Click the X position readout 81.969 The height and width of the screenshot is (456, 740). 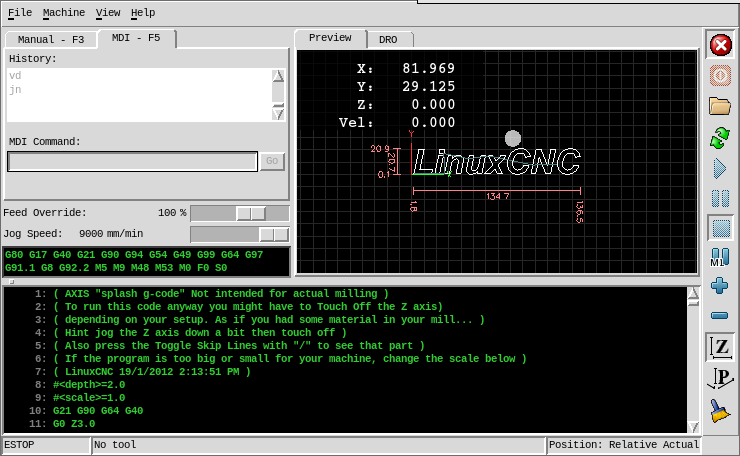[429, 68]
